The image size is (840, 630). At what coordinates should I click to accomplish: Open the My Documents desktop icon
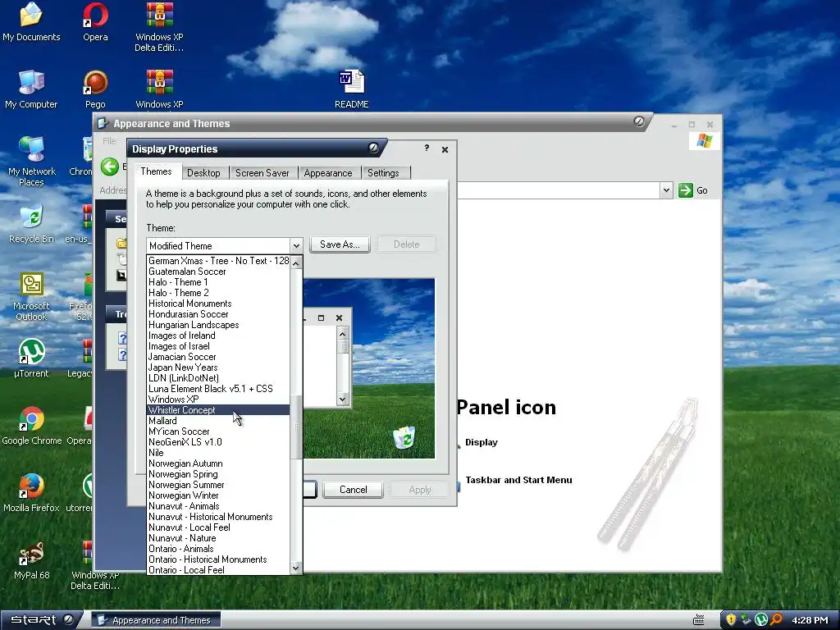(31, 21)
